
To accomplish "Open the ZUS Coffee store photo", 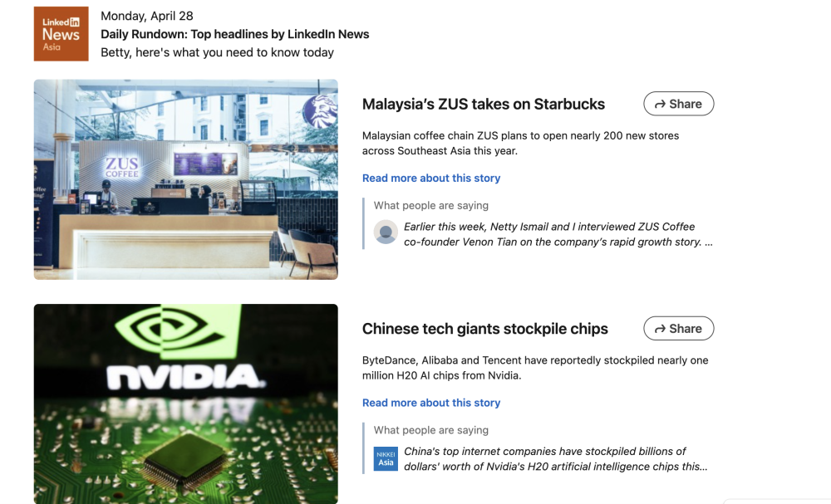I will pos(186,179).
